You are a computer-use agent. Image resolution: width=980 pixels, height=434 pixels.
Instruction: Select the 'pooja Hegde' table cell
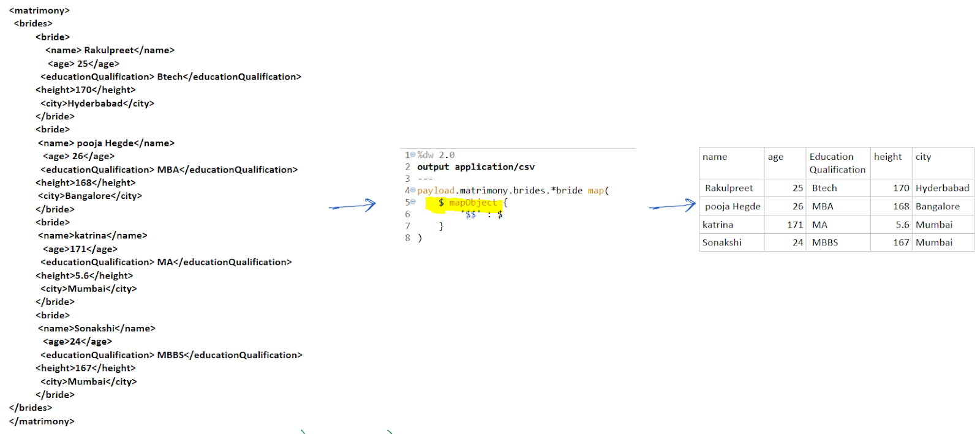(x=733, y=206)
